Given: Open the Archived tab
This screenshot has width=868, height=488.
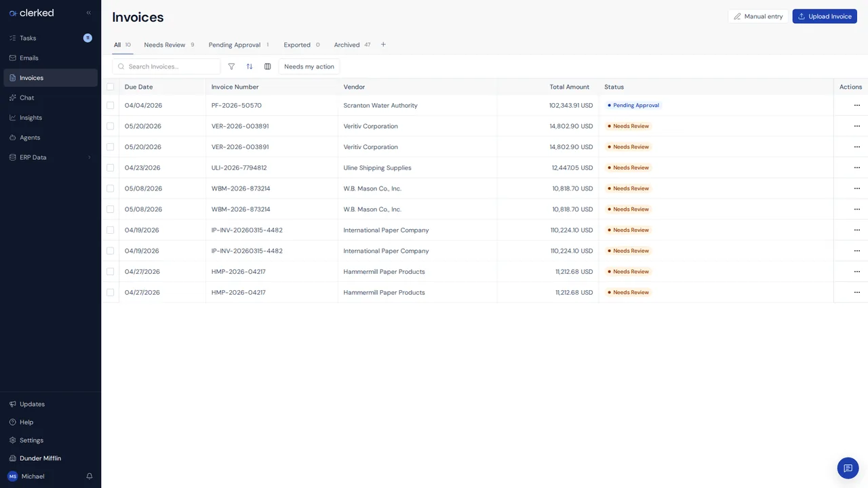Looking at the screenshot, I should coord(352,45).
